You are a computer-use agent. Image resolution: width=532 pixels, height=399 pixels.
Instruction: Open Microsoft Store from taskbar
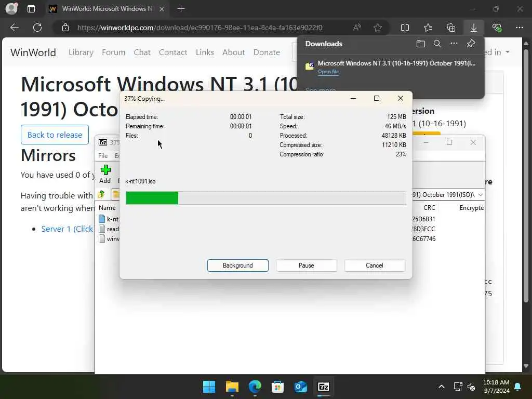pyautogui.click(x=277, y=387)
